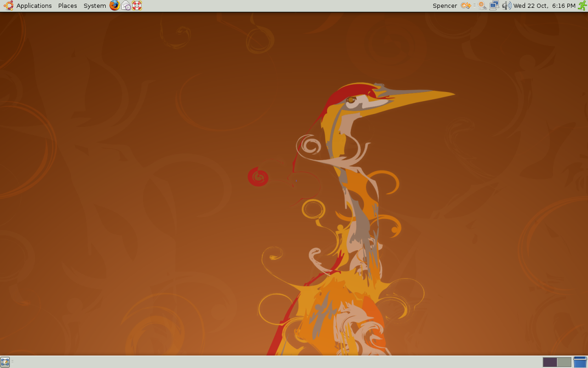Open the Spencer user switcher

445,6
